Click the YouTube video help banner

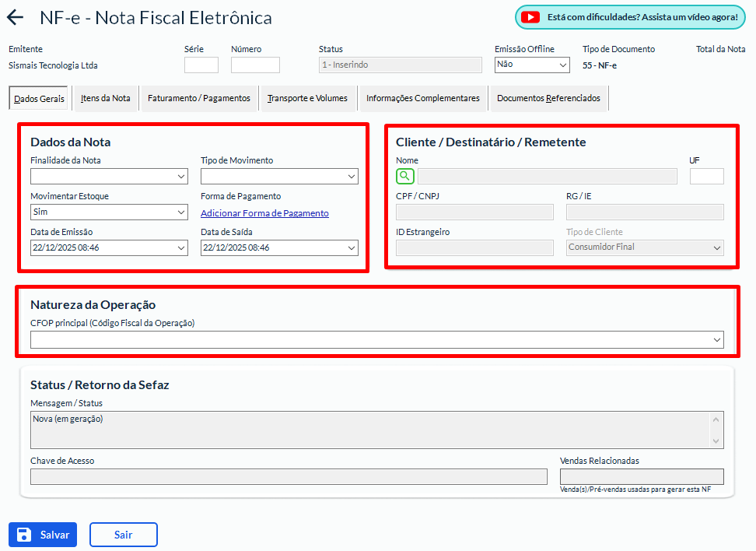(630, 17)
